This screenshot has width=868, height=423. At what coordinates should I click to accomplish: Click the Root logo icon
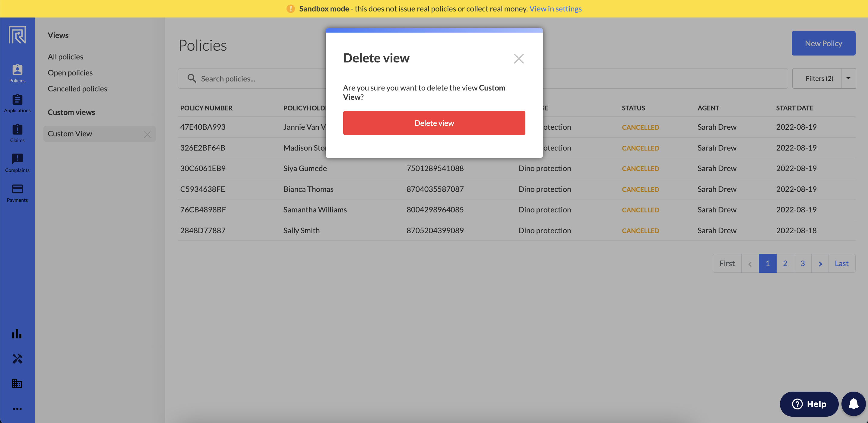click(17, 34)
